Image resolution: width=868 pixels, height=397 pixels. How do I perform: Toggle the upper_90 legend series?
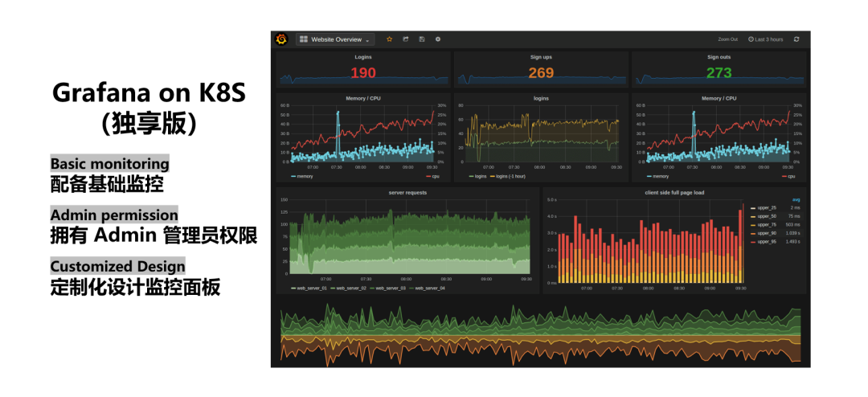(764, 233)
